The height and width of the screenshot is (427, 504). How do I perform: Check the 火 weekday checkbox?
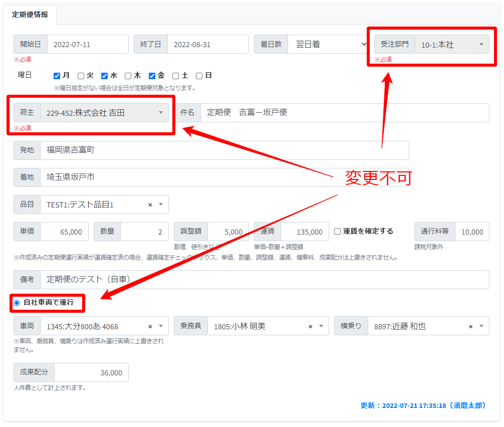click(x=81, y=76)
